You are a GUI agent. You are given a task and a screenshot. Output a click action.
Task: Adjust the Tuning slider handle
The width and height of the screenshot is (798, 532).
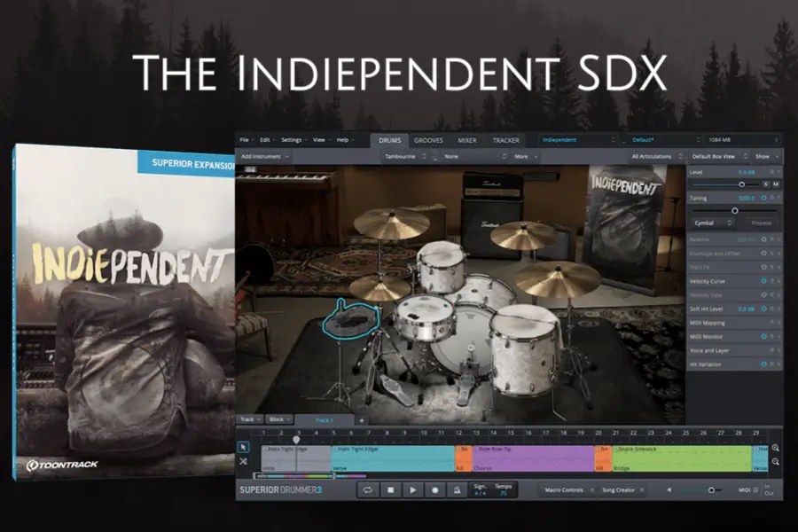(x=735, y=210)
